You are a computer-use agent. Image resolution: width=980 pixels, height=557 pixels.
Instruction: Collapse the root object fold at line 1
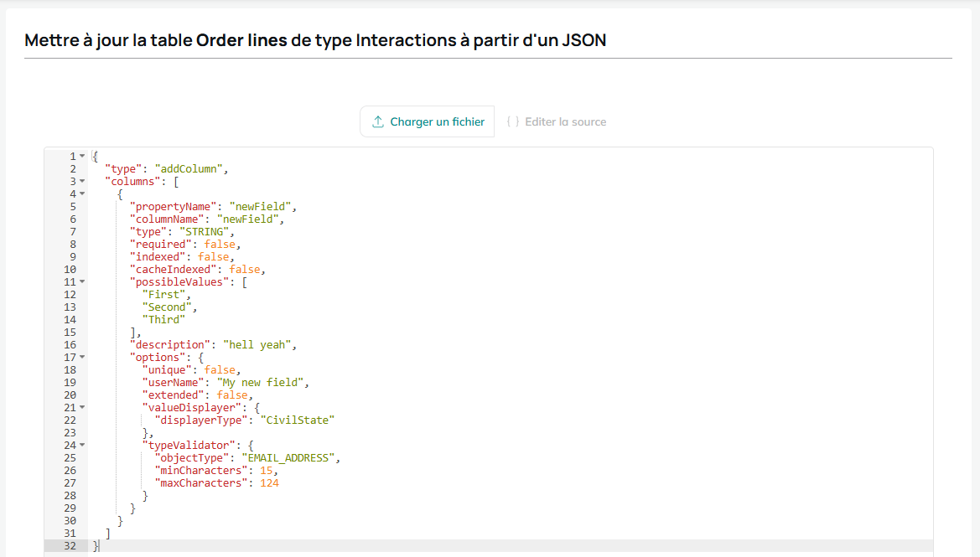click(82, 156)
